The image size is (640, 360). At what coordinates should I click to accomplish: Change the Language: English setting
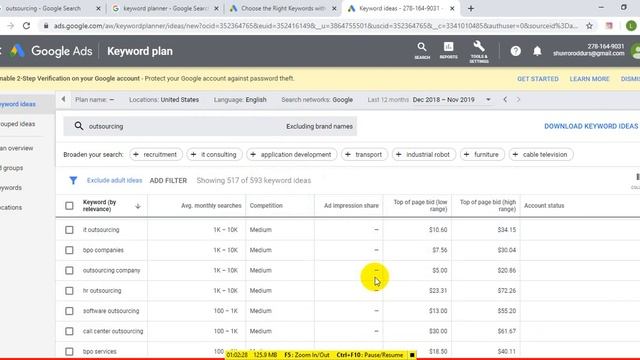[240, 100]
